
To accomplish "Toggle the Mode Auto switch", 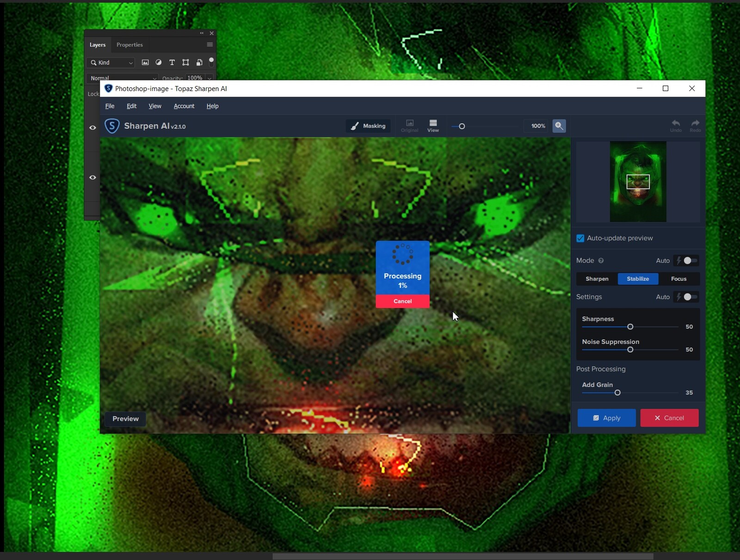I will pos(686,261).
